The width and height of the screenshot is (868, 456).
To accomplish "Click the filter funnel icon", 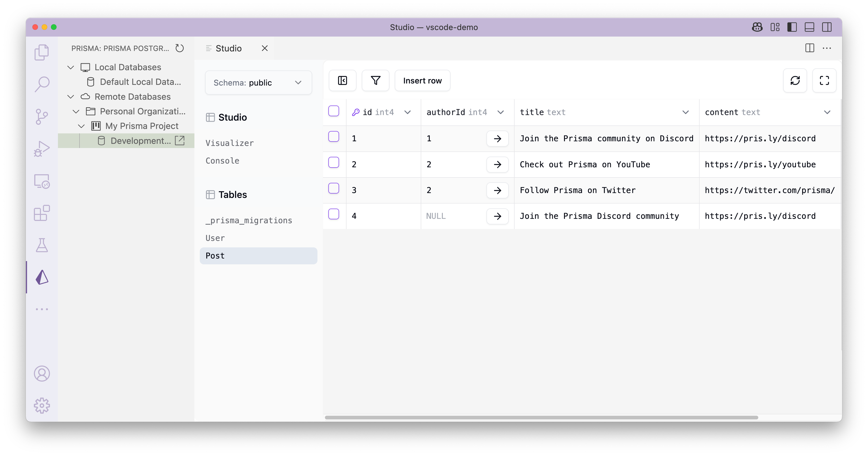I will coord(375,80).
